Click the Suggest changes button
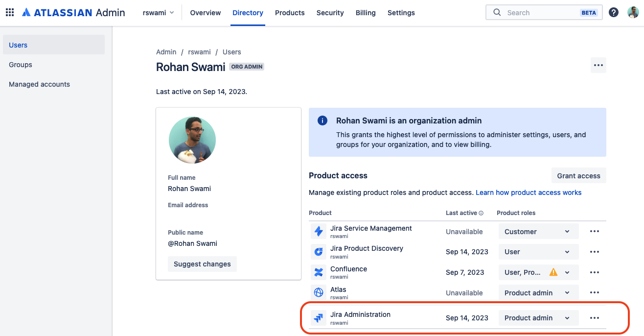644x336 pixels. (x=202, y=264)
